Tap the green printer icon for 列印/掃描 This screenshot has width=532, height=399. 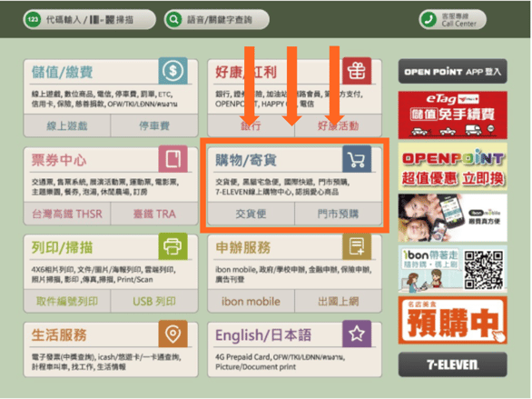[x=172, y=246]
